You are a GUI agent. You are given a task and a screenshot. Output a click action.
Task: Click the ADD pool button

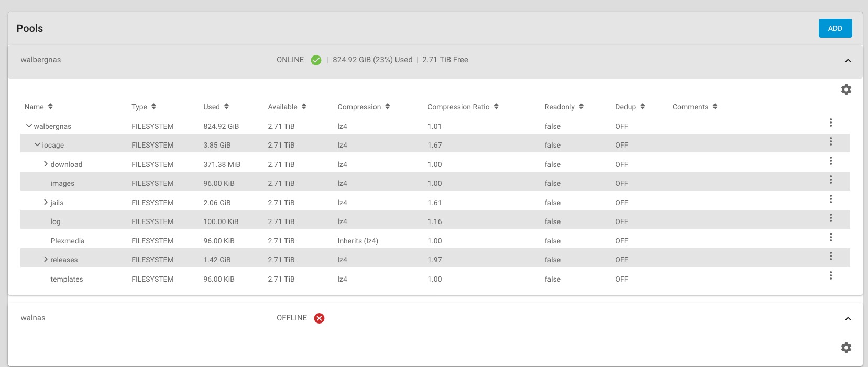click(x=835, y=28)
